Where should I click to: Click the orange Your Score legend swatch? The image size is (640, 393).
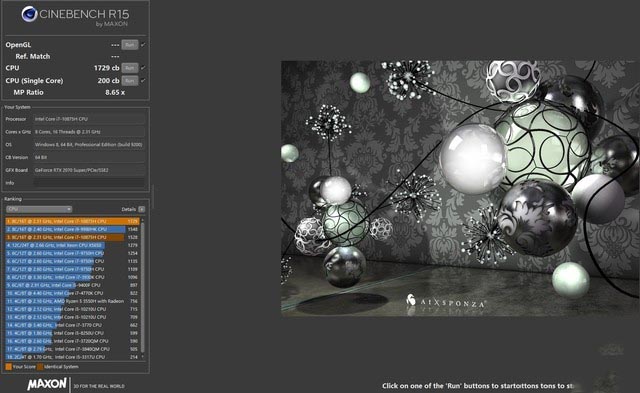tap(8, 366)
